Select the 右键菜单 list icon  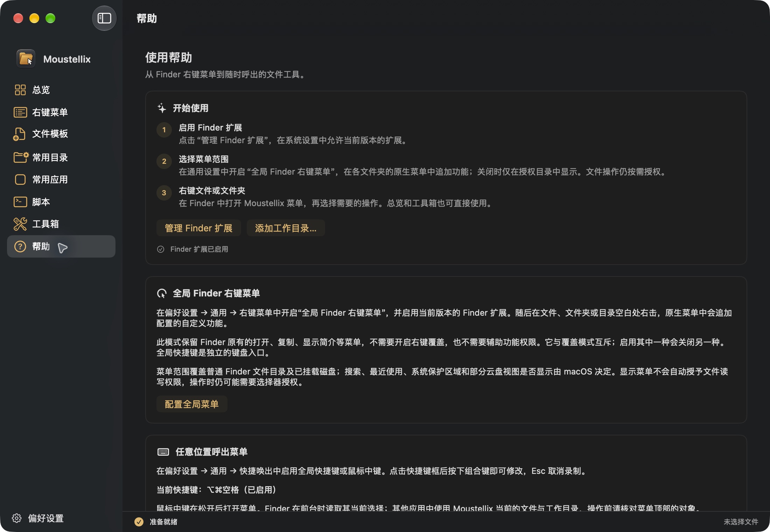point(20,112)
